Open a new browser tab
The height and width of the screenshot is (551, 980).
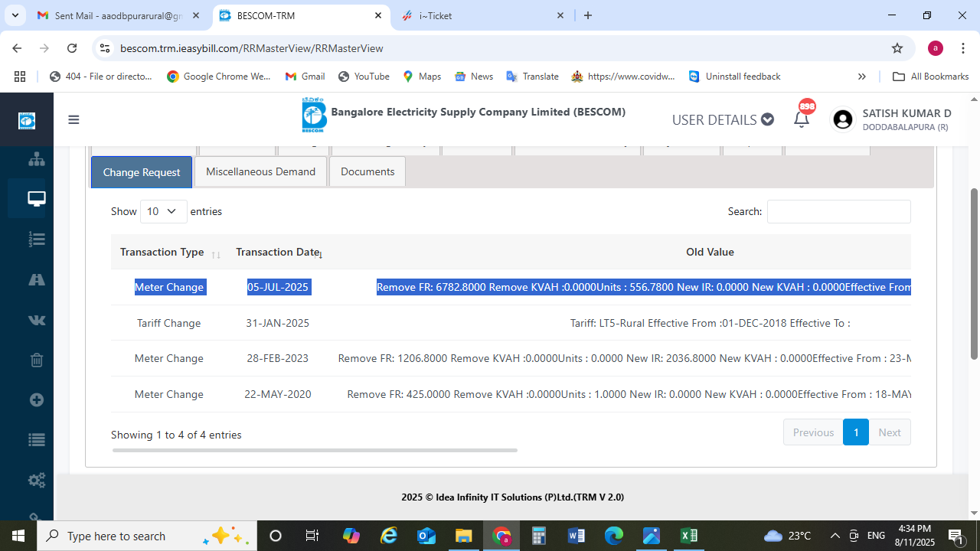pos(588,15)
